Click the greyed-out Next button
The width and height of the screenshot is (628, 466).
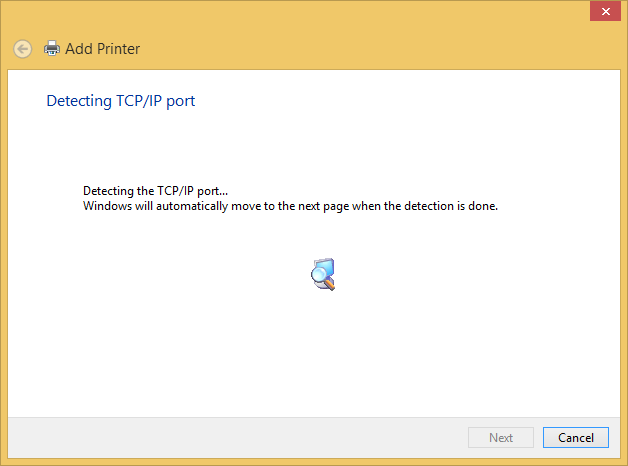click(x=501, y=438)
